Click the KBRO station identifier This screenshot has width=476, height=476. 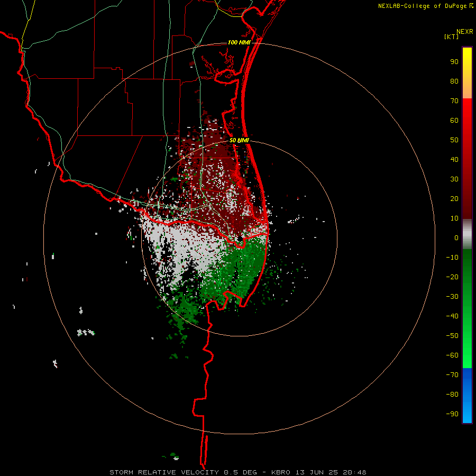(280, 472)
